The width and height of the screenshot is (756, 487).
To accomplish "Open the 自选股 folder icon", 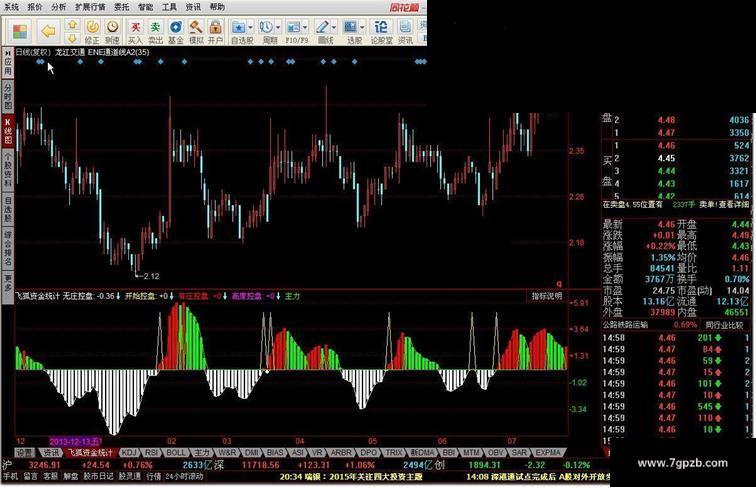I will tap(239, 27).
